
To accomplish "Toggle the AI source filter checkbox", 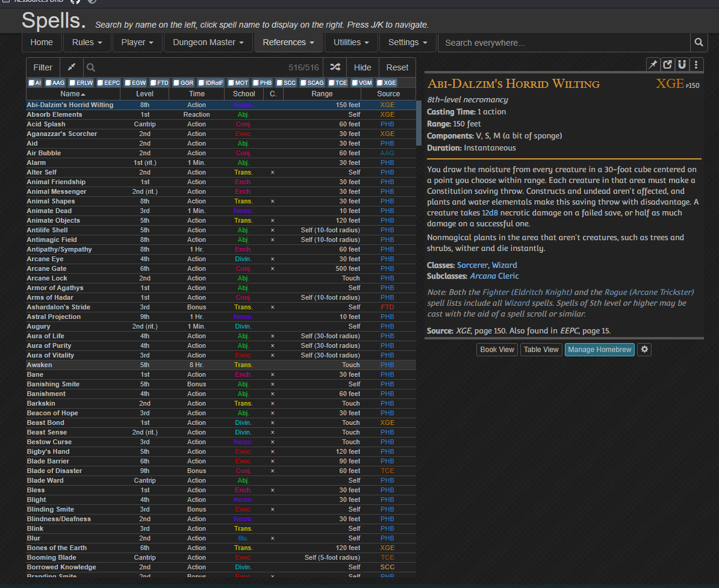I will (x=35, y=83).
